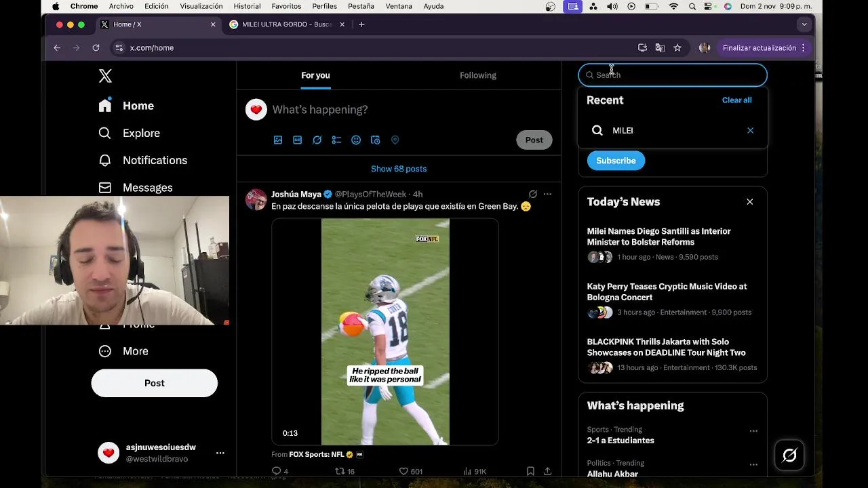Click Grok explain icon on Joshúa's post

pos(533,194)
